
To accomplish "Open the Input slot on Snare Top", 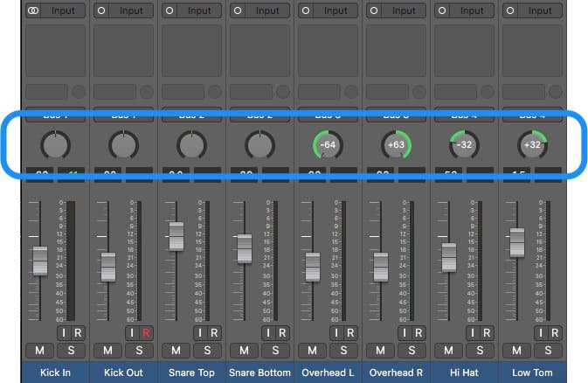I will pos(198,10).
